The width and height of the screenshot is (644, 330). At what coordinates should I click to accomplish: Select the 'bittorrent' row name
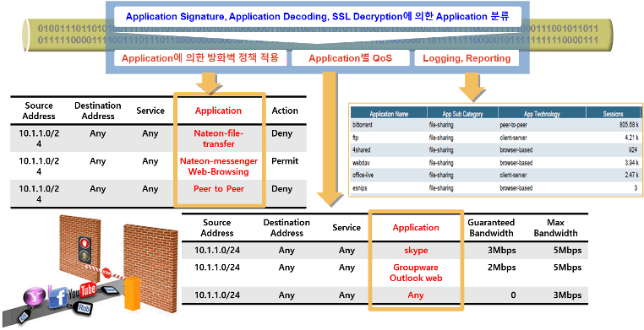[x=363, y=125]
